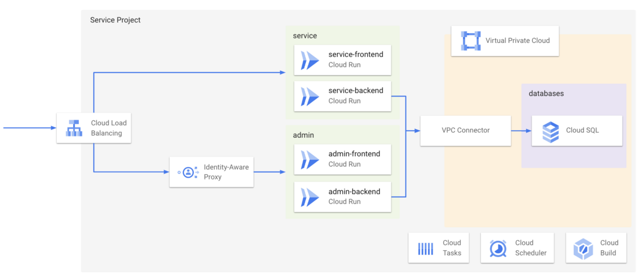Screen dimensions: 644x277
Task: Click the 'Cloud Tasks' label
Action: (x=452, y=248)
